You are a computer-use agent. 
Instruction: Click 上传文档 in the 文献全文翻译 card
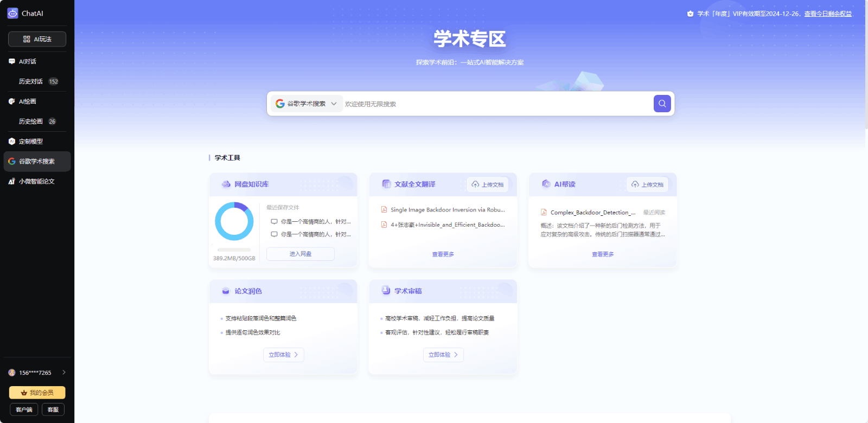coord(488,184)
